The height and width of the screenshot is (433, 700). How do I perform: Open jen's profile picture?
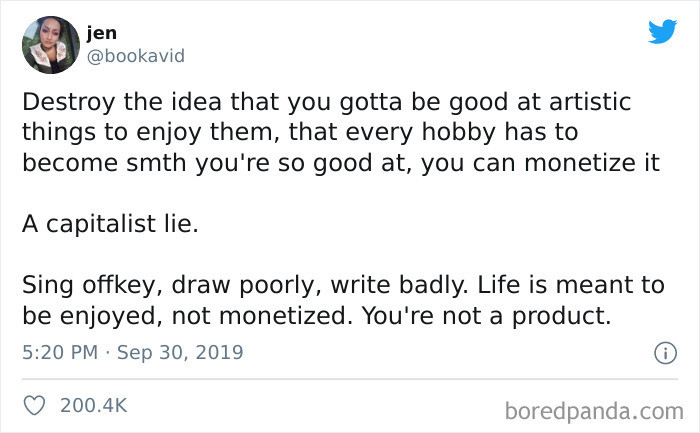pyautogui.click(x=50, y=45)
